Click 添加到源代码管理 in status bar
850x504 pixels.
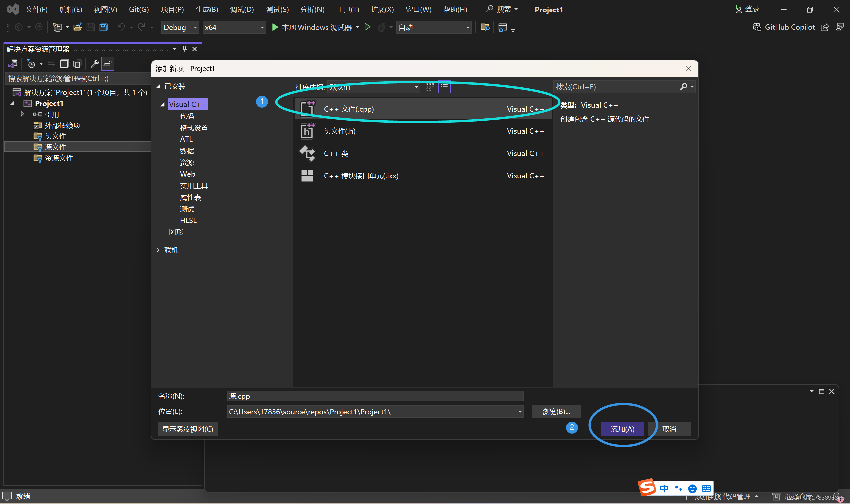(x=722, y=496)
